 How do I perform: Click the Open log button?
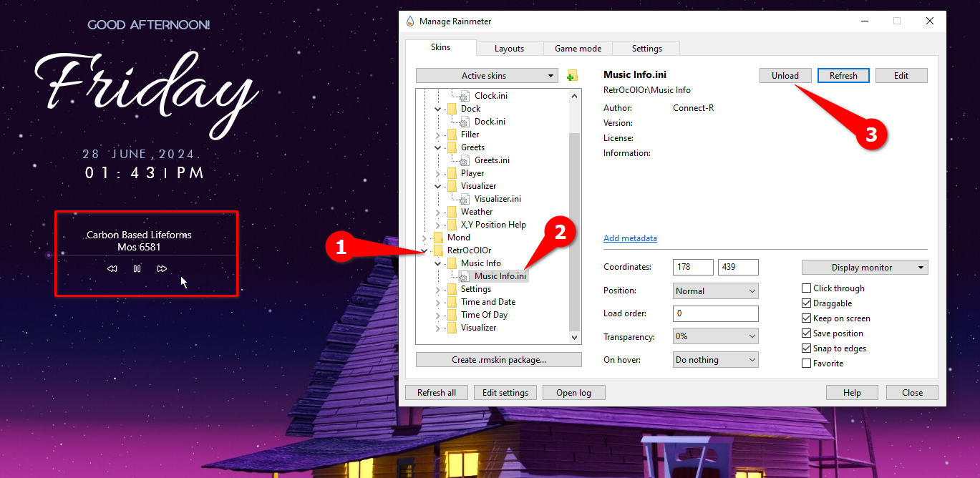574,392
